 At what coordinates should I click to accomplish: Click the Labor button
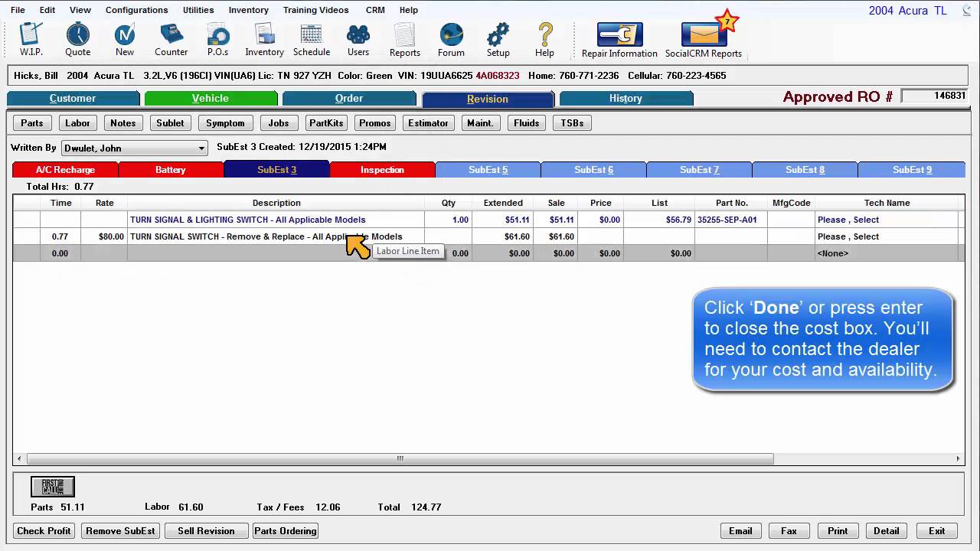(x=77, y=123)
